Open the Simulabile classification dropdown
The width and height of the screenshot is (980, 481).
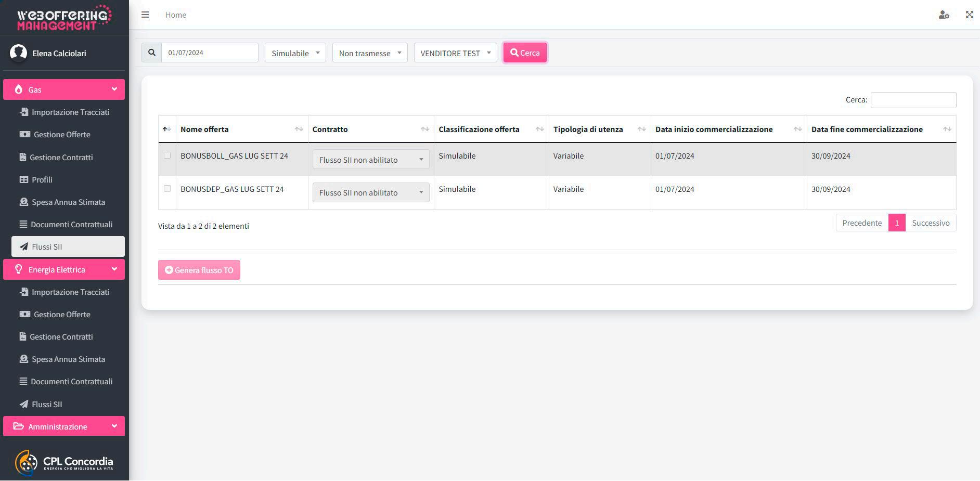295,53
